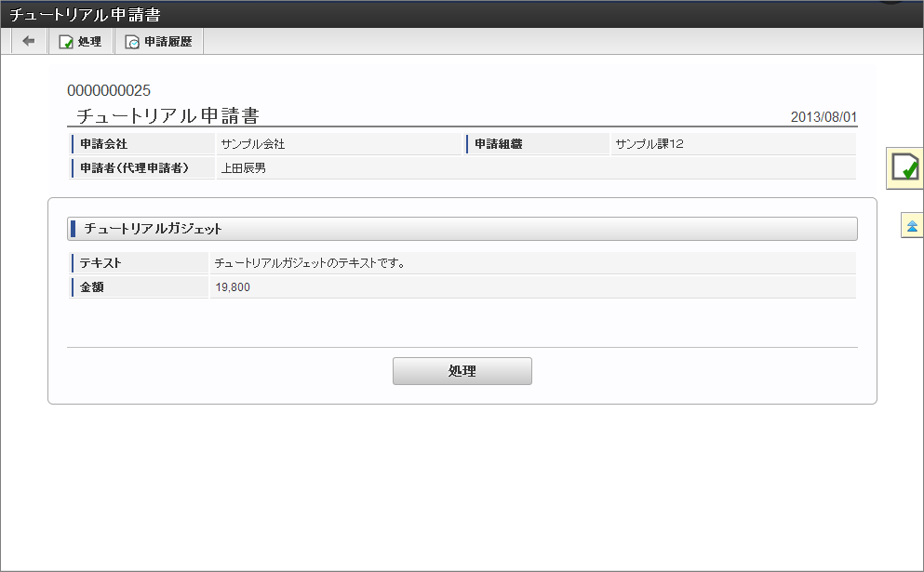Click the date 2013/08/01
The height and width of the screenshot is (572, 924).
[x=824, y=116]
